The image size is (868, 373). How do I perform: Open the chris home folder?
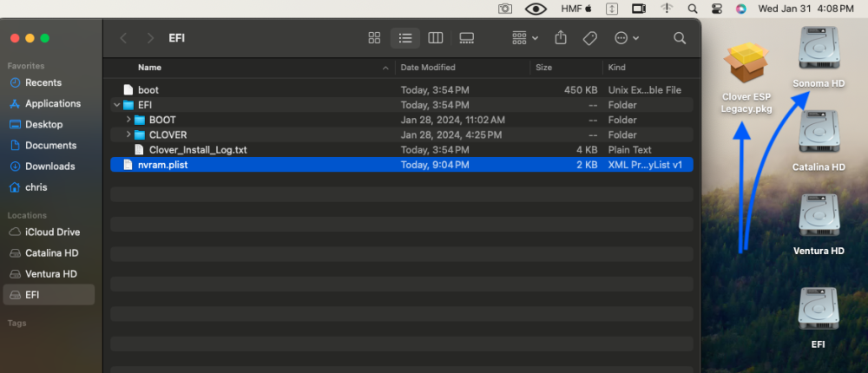[36, 187]
